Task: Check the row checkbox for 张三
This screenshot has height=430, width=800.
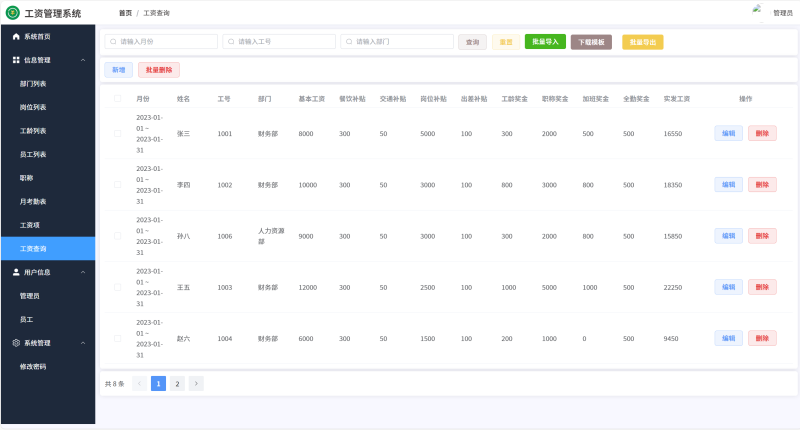Action: point(117,134)
